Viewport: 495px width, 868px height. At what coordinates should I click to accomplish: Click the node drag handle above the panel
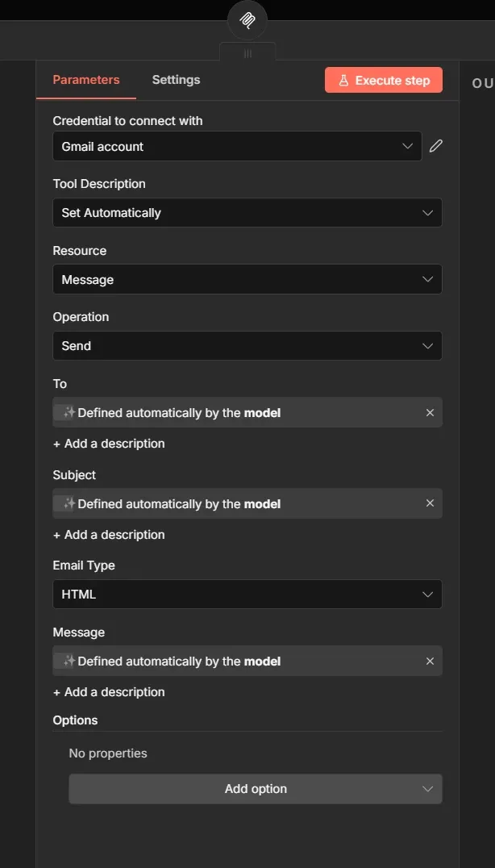247,53
